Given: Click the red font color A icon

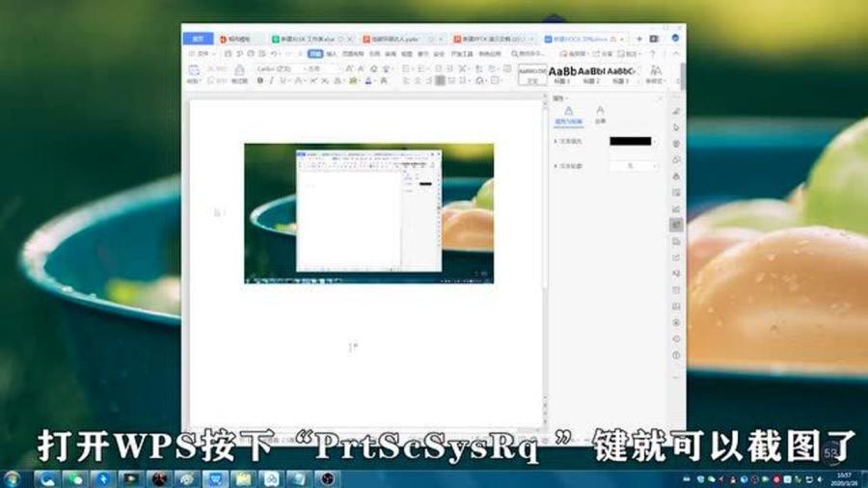Looking at the screenshot, I should [368, 81].
